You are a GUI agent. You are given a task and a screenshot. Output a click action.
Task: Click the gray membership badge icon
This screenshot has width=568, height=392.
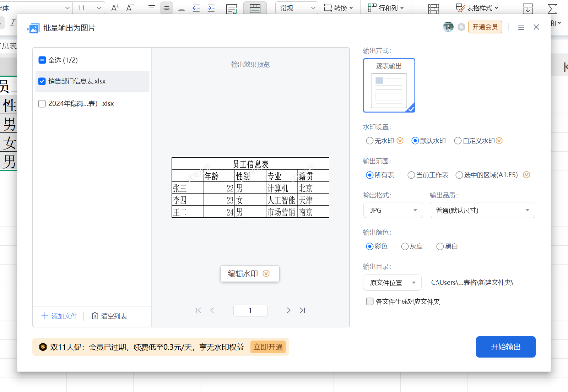[x=461, y=27]
